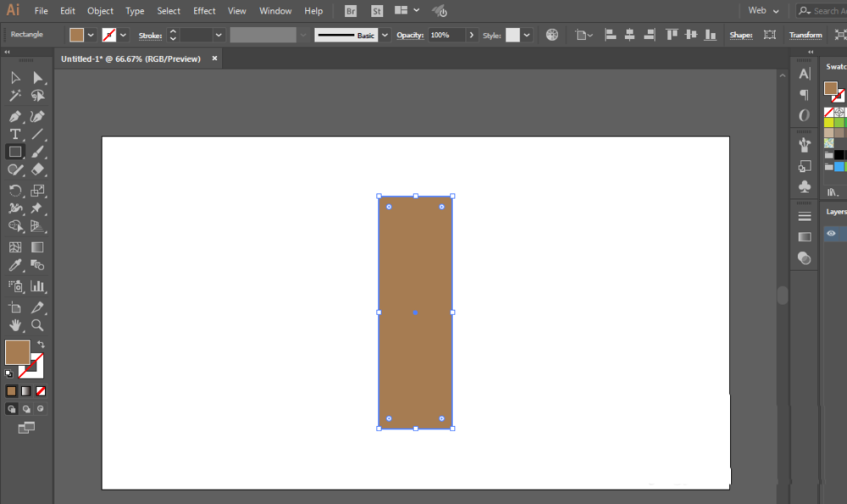Open the Basic brush definition dropdown

[x=385, y=35]
